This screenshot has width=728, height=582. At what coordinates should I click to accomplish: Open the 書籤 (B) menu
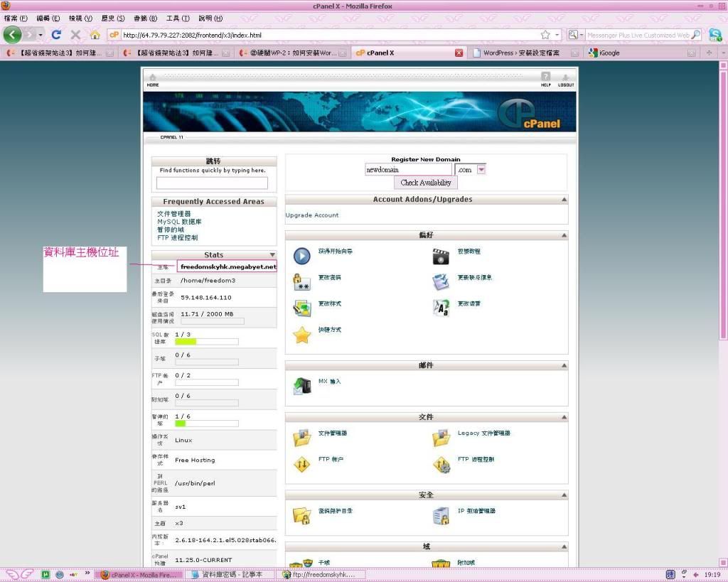click(x=145, y=18)
